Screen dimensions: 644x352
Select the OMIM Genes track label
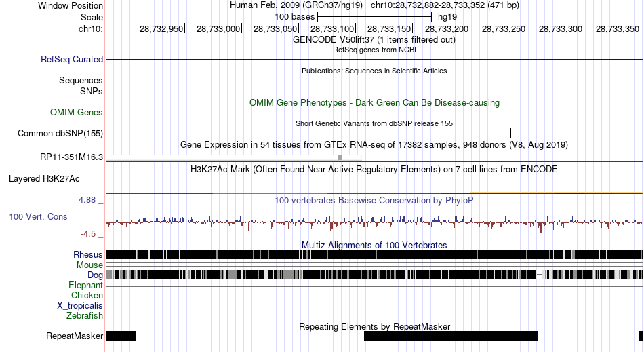pos(76,112)
